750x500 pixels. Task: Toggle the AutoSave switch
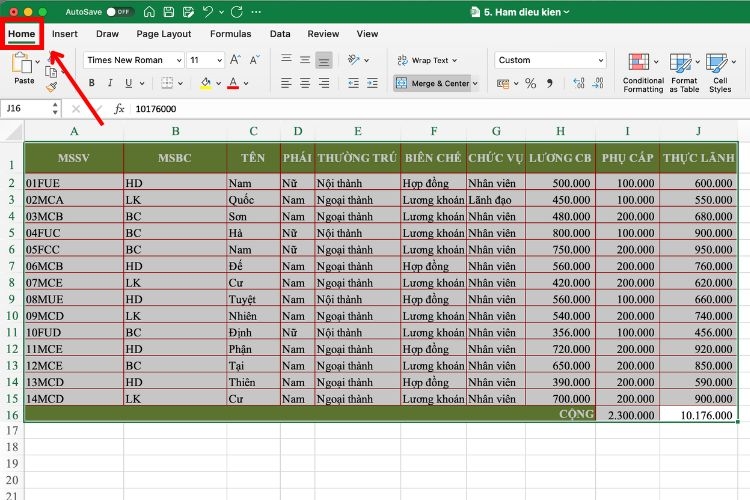119,12
